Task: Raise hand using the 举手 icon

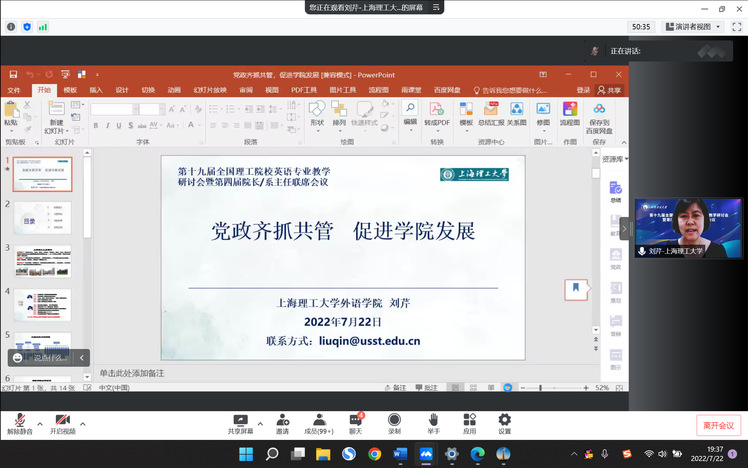Action: pyautogui.click(x=433, y=421)
